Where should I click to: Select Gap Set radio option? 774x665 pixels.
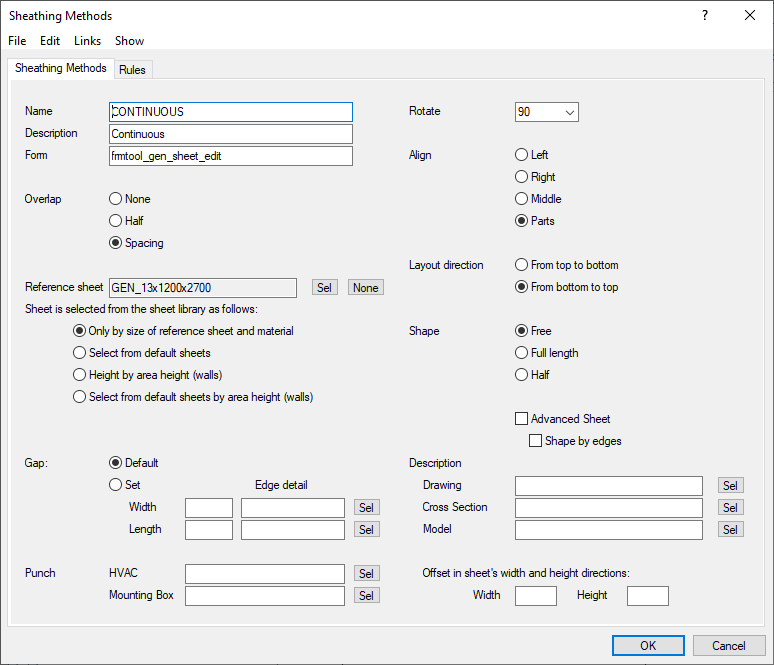pyautogui.click(x=116, y=485)
